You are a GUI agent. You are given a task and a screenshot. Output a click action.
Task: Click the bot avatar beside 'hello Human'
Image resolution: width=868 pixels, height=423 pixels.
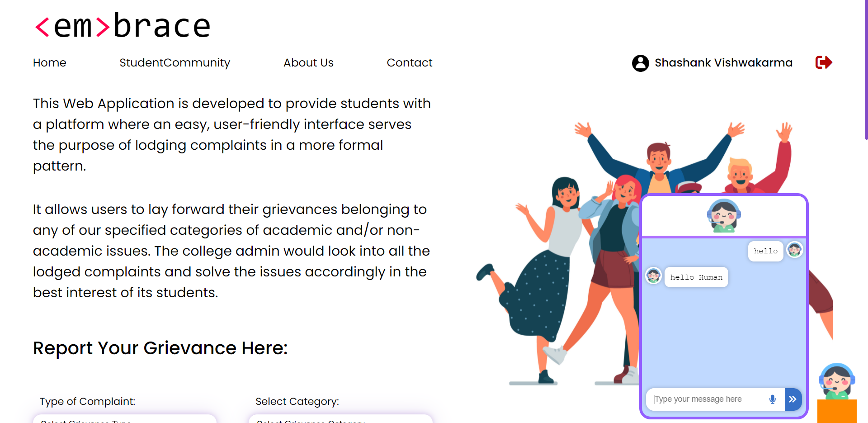click(653, 275)
